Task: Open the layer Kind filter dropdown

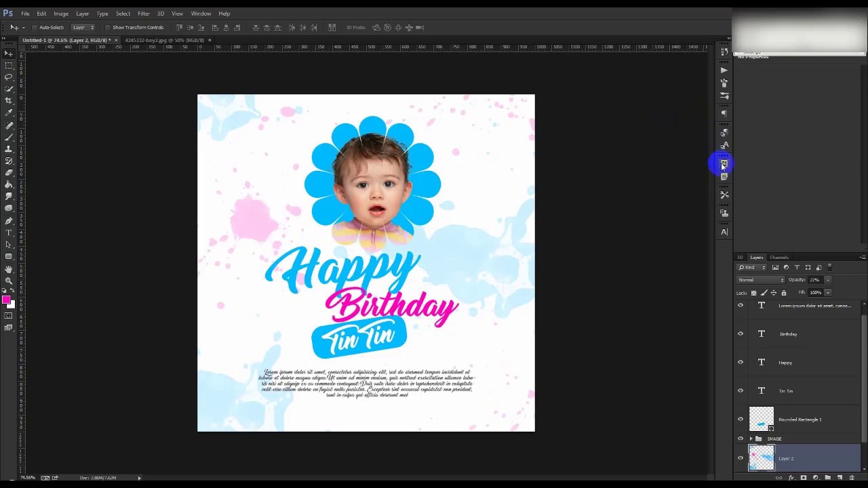Action: [x=751, y=267]
